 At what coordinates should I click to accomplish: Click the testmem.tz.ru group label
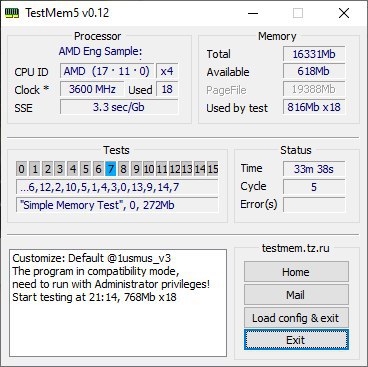[x=296, y=248]
